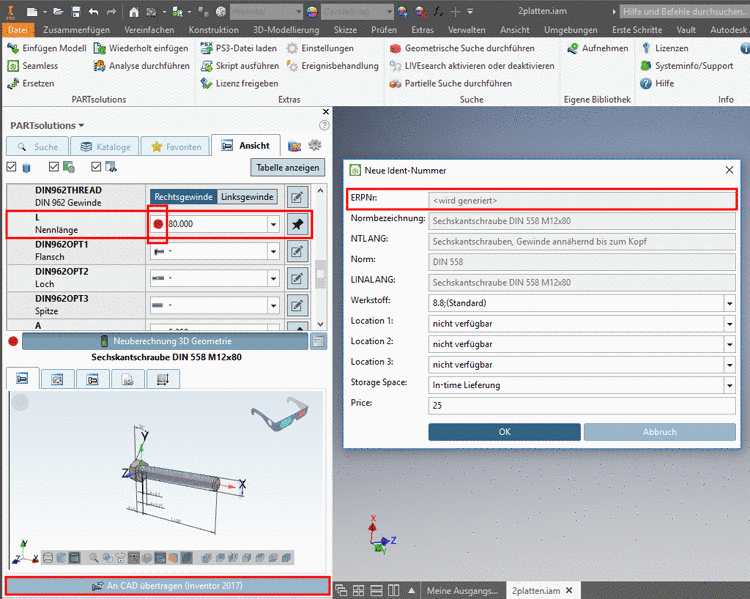Click the Hilfe und Befehle search box

click(685, 11)
